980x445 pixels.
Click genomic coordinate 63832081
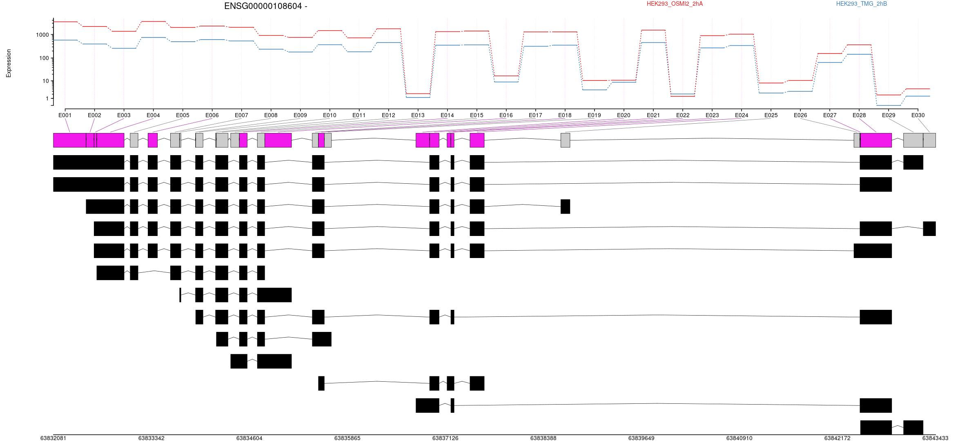coord(53,438)
